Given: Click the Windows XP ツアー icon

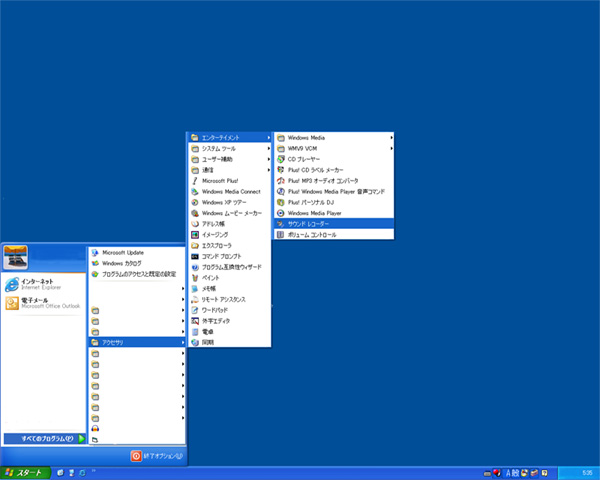Looking at the screenshot, I should pos(195,202).
